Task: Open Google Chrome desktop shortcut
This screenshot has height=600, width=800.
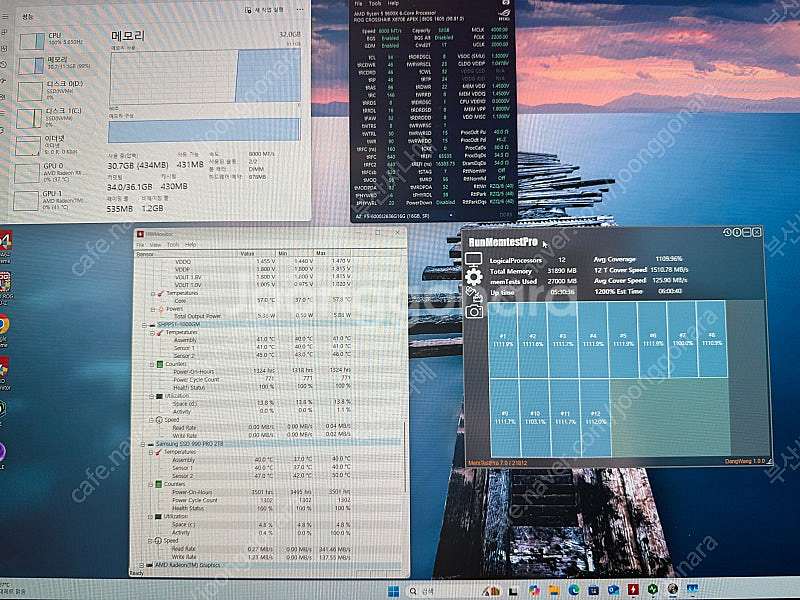Action: 4,324
